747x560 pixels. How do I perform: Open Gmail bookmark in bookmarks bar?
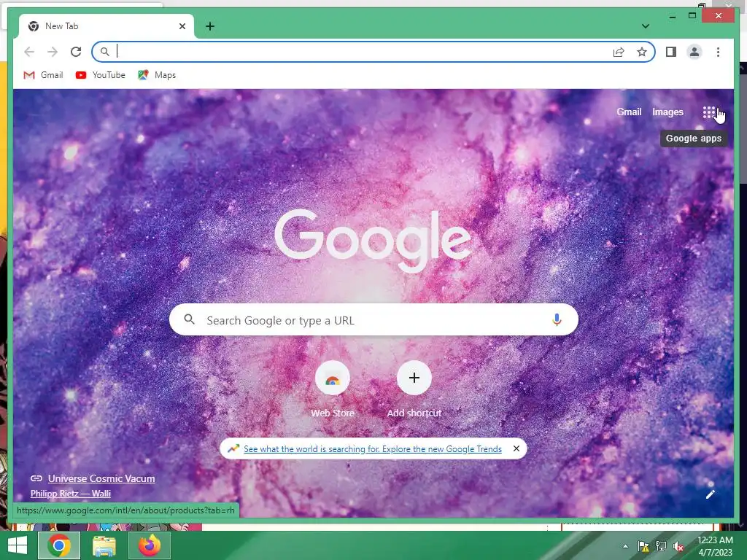(x=43, y=75)
